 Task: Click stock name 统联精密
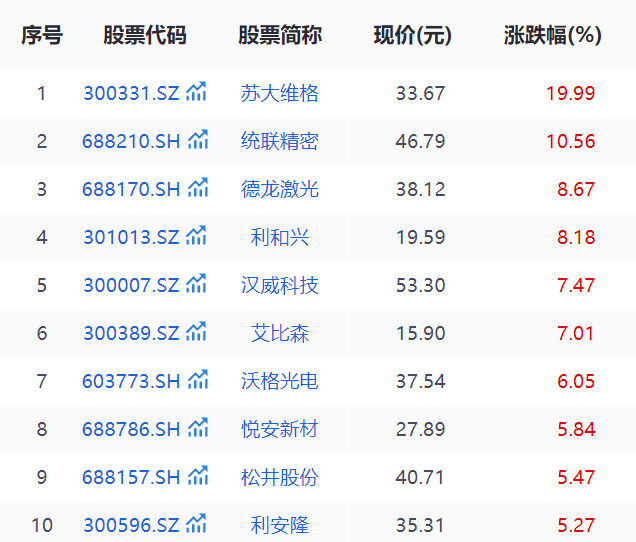pyautogui.click(x=280, y=142)
